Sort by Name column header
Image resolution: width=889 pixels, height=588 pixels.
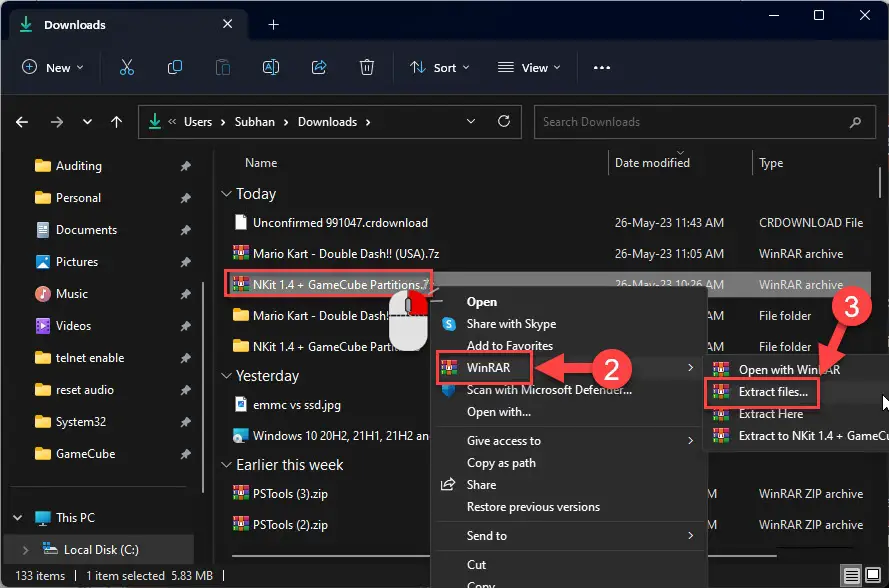pos(261,163)
